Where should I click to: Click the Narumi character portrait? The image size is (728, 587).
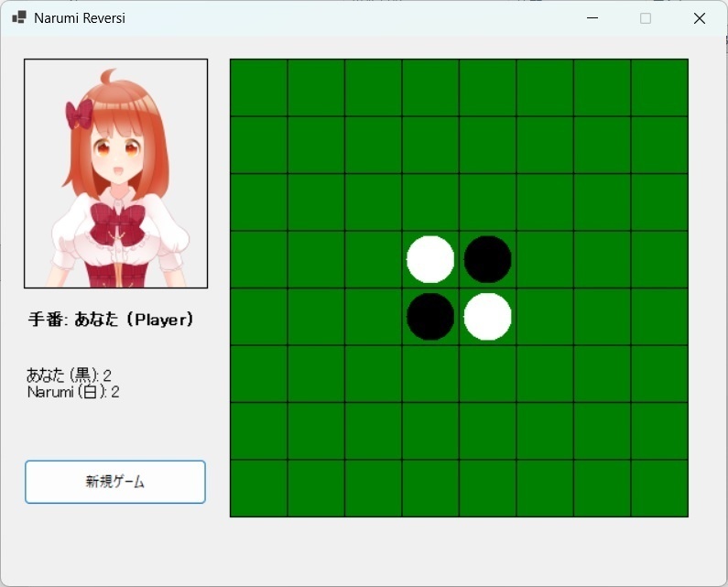pos(115,173)
